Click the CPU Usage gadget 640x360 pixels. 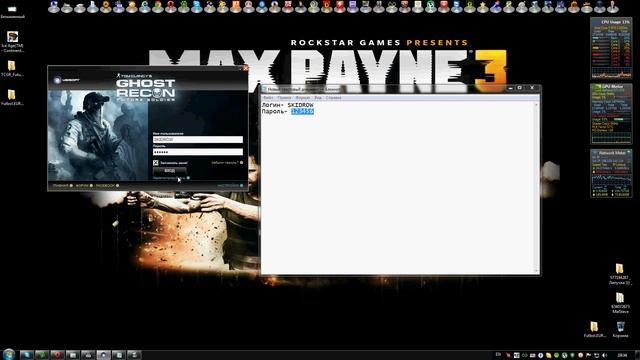611,49
